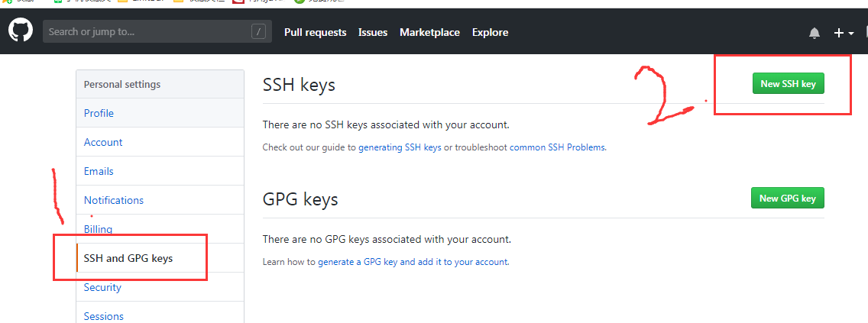The height and width of the screenshot is (323, 868).
Task: Follow the generate a GPG key link
Action: [x=358, y=262]
